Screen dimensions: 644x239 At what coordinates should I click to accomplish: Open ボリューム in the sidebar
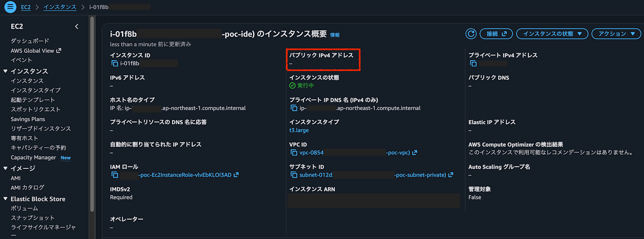click(24, 208)
